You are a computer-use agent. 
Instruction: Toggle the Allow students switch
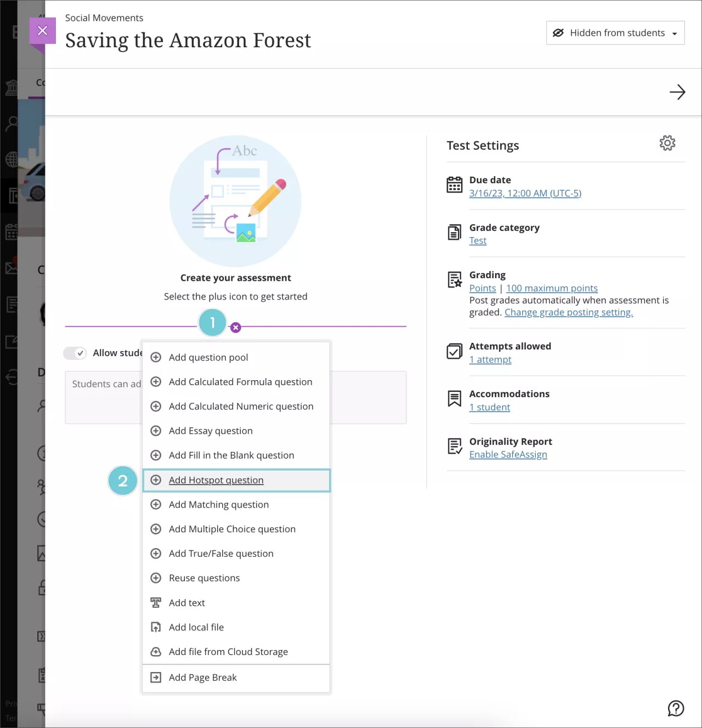click(75, 353)
